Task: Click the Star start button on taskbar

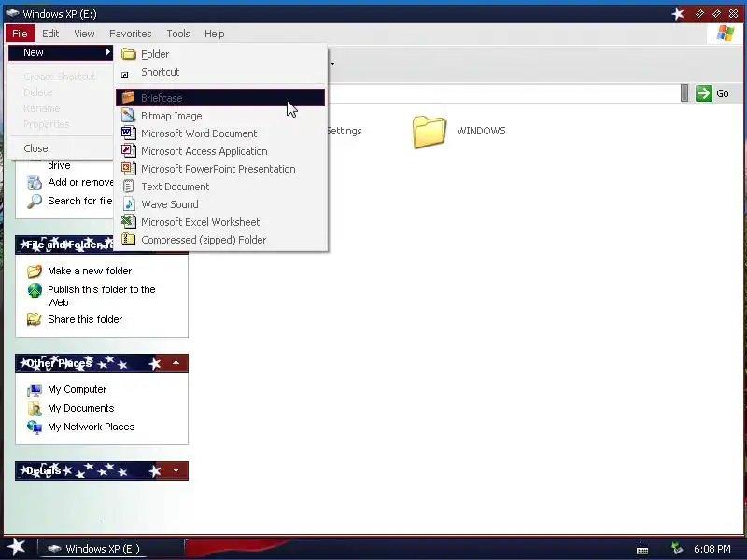Action: (16, 547)
